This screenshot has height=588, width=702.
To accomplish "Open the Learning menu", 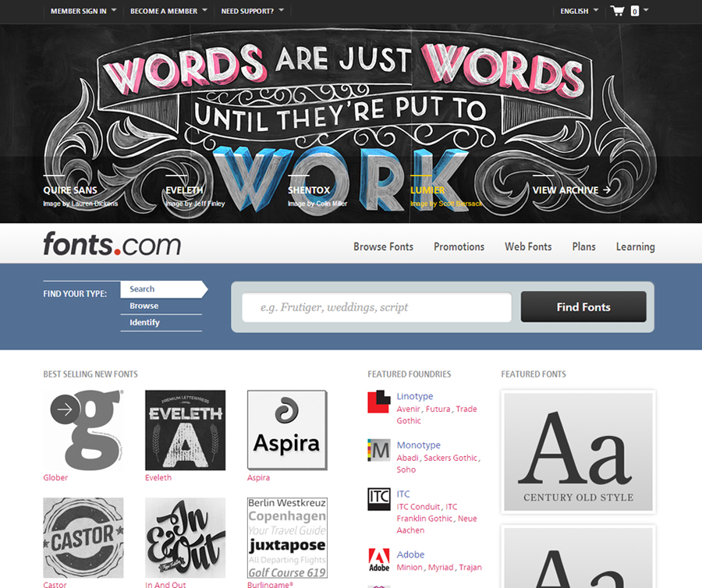I will (x=635, y=246).
